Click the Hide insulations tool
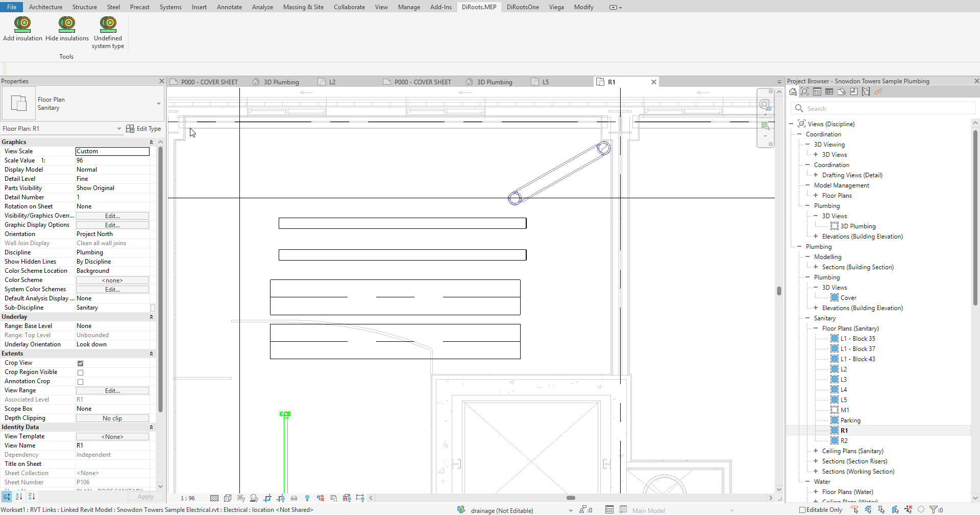The image size is (980, 516). click(x=67, y=29)
